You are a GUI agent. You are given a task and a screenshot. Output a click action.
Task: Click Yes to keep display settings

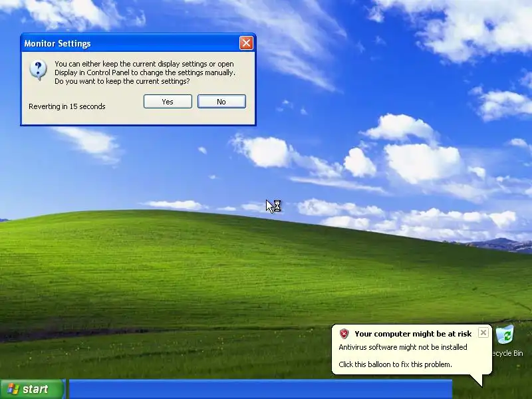point(168,102)
